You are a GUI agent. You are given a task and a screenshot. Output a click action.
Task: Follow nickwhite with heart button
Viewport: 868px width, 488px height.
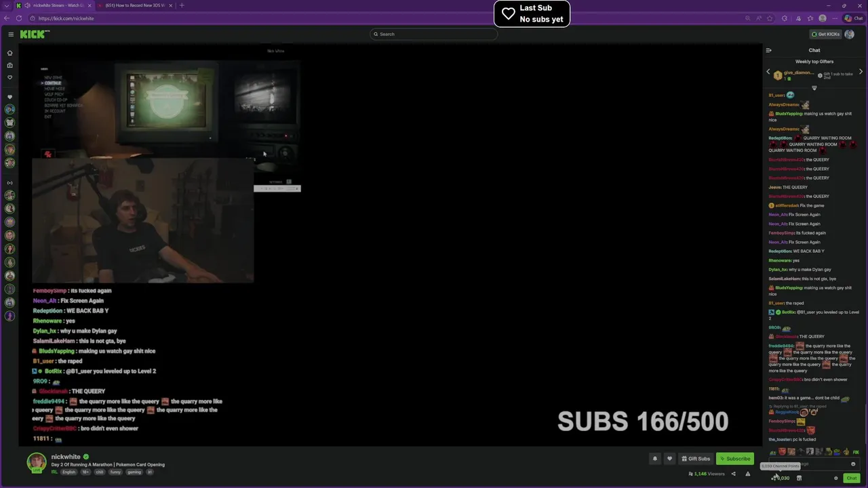pos(669,459)
